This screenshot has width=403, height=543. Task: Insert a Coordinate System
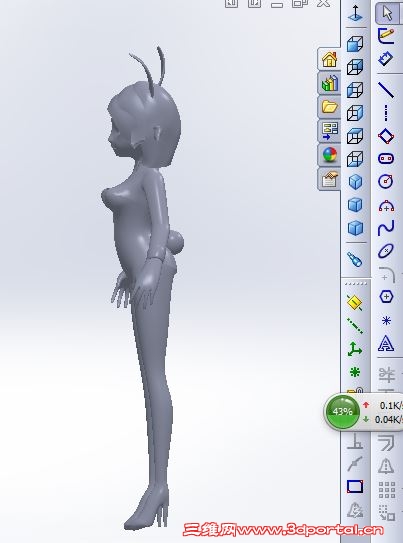point(355,349)
